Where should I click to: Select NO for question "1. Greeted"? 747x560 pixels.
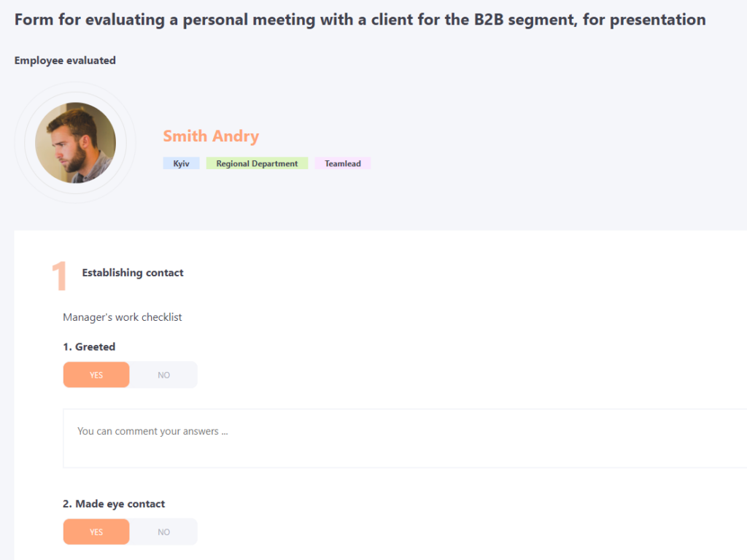[163, 374]
